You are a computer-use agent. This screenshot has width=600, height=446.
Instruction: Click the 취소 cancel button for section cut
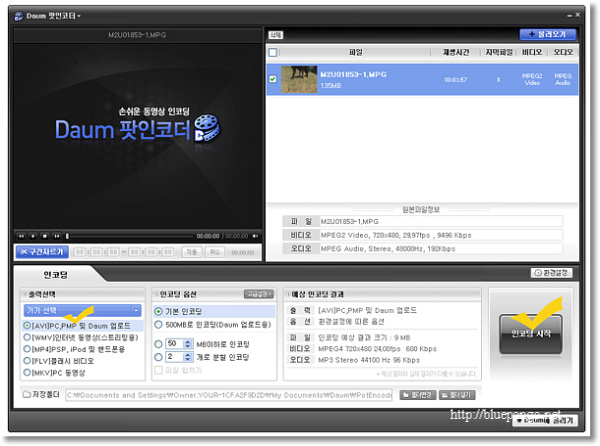[215, 252]
